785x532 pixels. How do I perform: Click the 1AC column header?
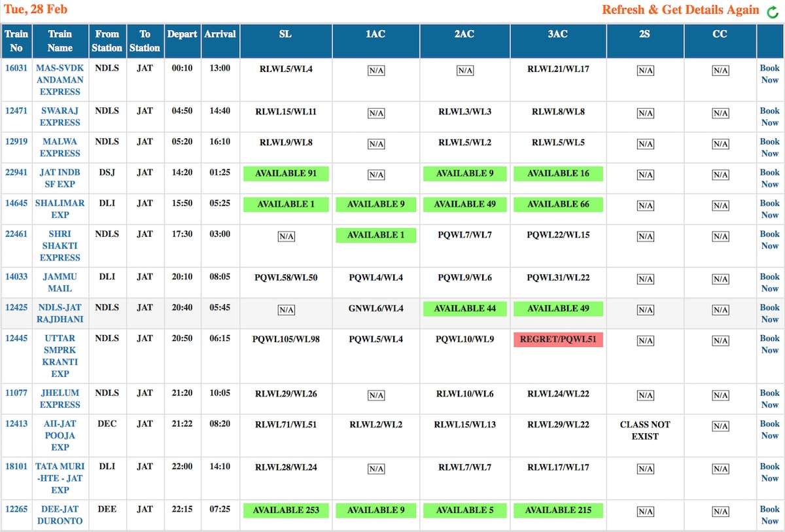pos(376,41)
